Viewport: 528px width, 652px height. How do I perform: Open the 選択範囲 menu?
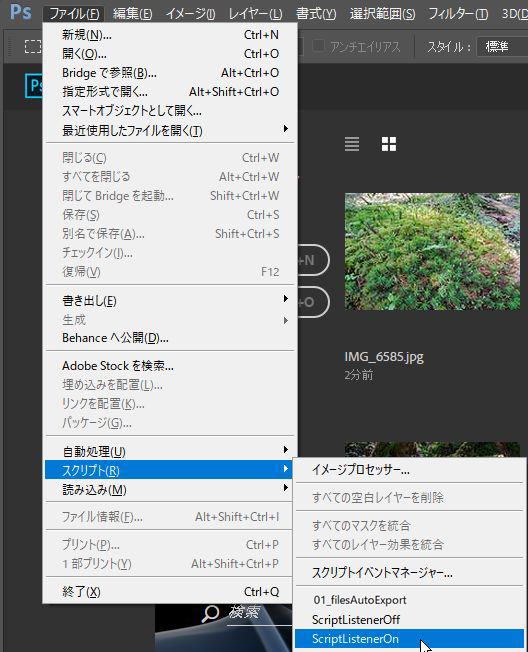point(382,14)
